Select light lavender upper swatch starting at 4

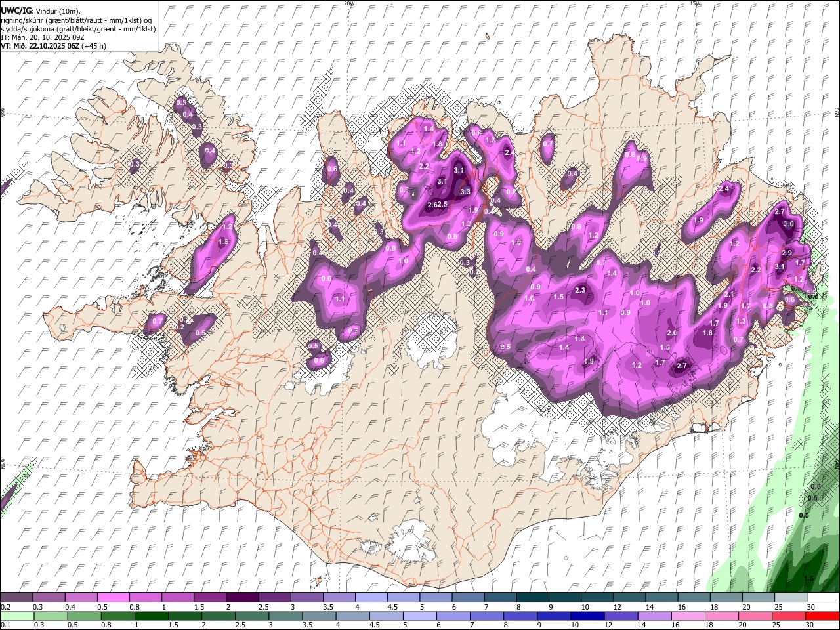pos(371,598)
